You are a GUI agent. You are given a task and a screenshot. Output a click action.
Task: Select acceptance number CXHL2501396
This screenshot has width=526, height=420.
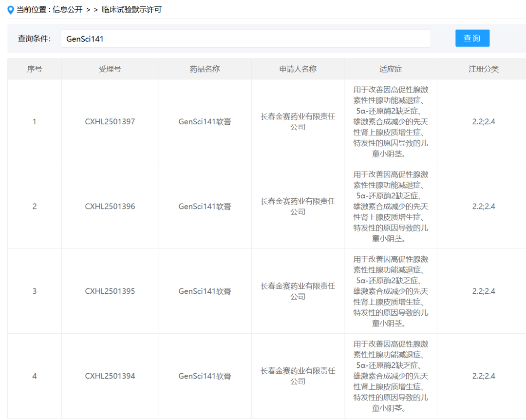click(x=110, y=206)
